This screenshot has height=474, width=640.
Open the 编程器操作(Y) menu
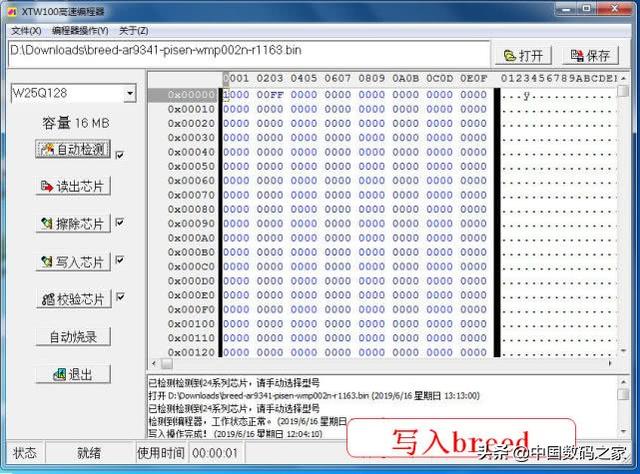click(80, 31)
